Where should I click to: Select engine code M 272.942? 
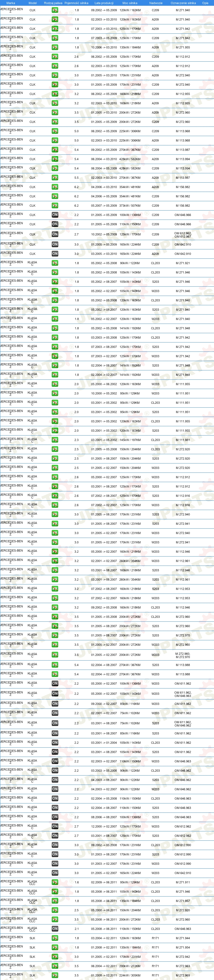183,957
